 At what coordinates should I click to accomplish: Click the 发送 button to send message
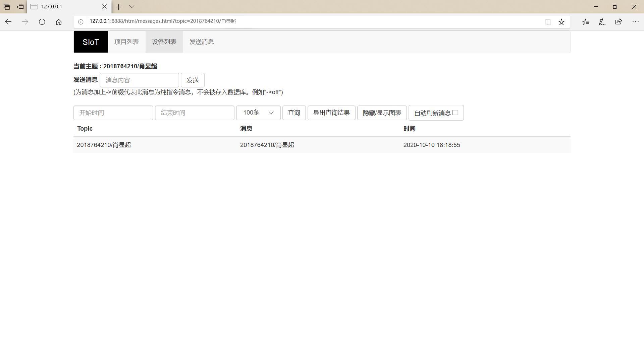point(193,80)
